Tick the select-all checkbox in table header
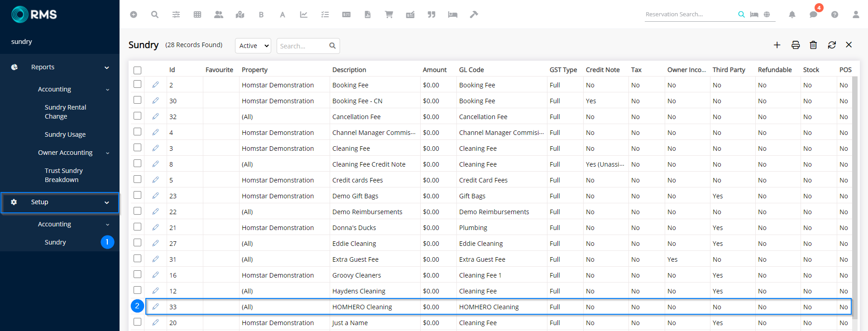 tap(138, 70)
